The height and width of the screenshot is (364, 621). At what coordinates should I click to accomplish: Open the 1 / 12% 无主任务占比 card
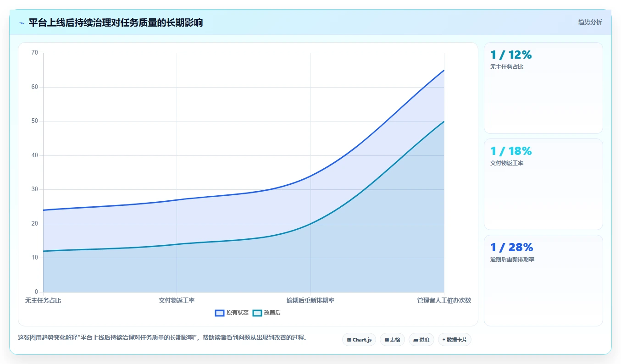click(x=543, y=88)
